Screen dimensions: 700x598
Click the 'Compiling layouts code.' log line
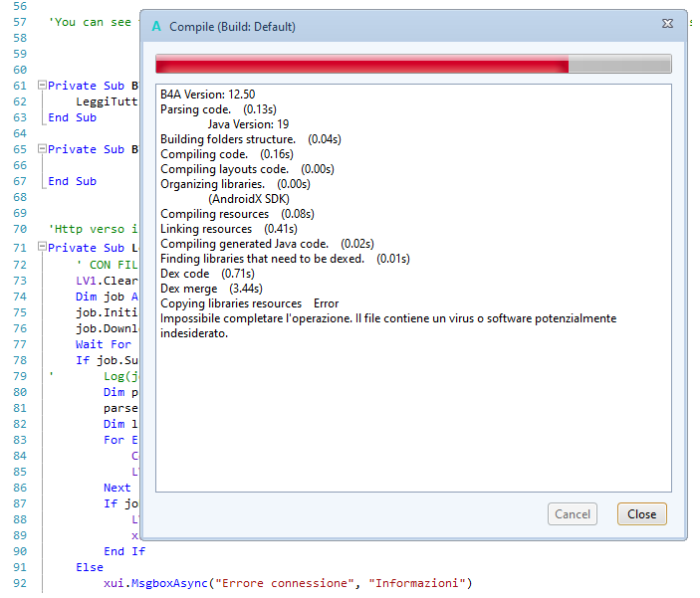click(247, 169)
